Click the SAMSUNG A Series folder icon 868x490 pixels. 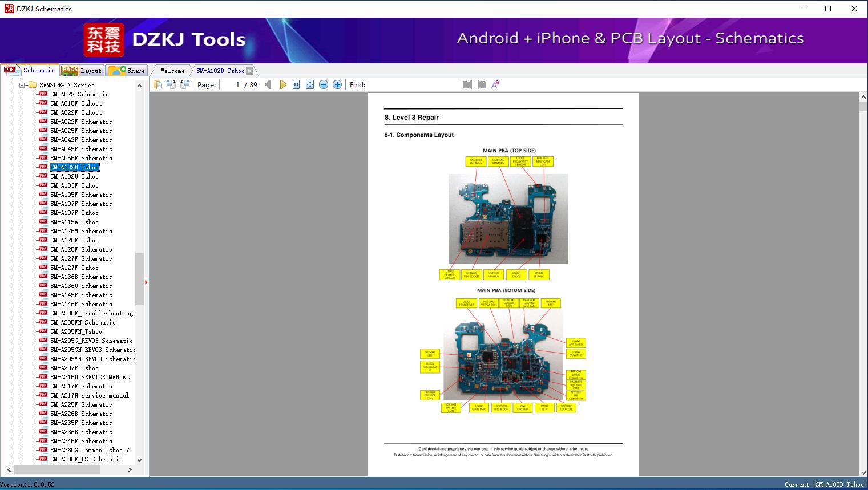point(32,85)
